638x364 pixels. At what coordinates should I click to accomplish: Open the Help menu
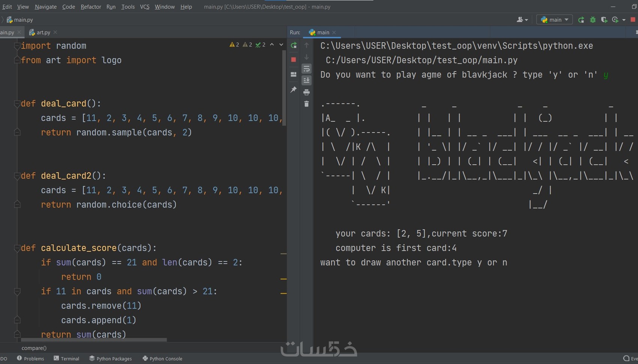point(186,7)
